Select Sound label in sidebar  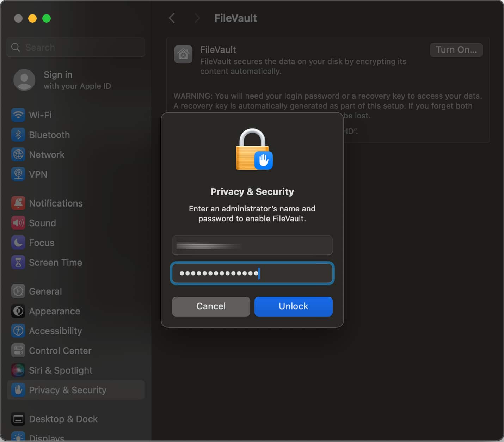point(42,223)
